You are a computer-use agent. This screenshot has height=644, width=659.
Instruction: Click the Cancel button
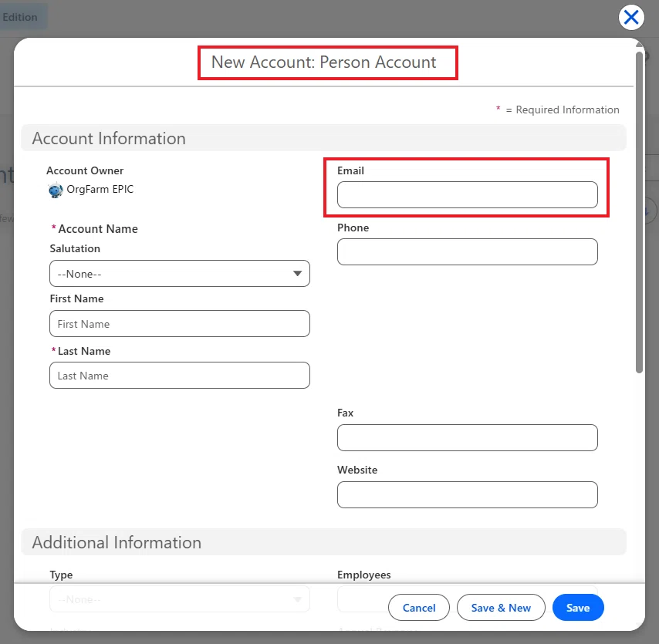419,608
